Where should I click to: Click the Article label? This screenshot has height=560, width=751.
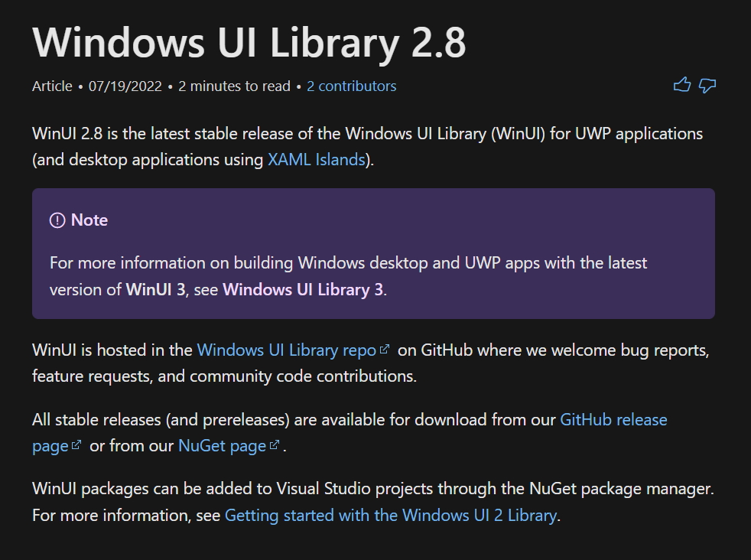(x=52, y=86)
